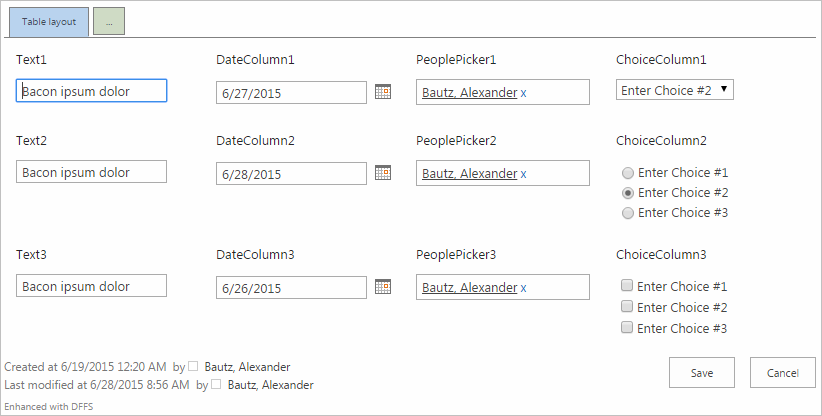Click into the Text2 input field
The width and height of the screenshot is (822, 416).
click(x=105, y=172)
